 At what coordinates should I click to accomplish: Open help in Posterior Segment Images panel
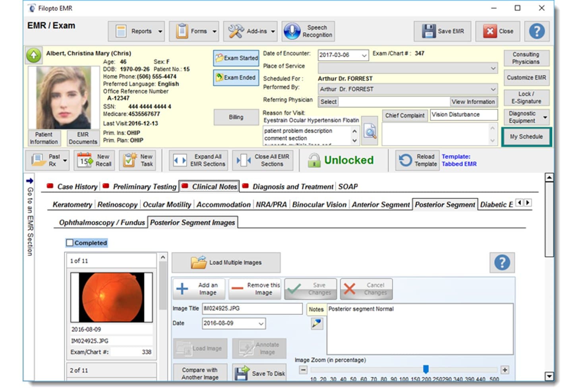502,263
